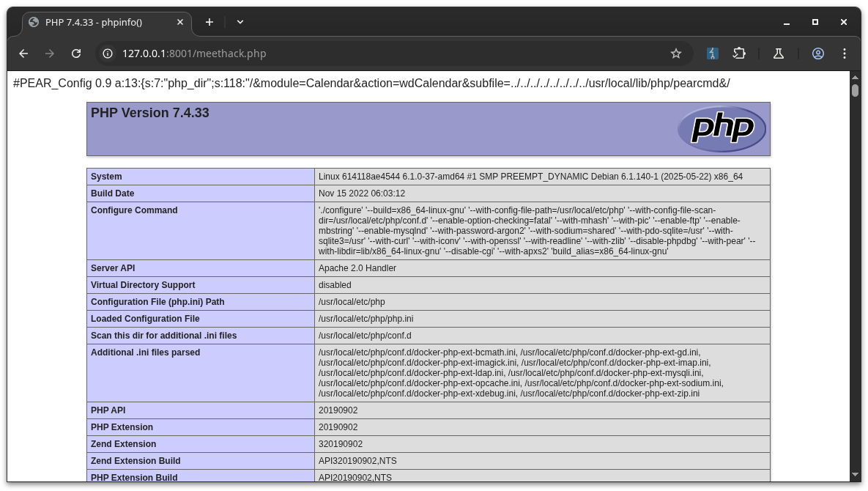Click the 'PHP API' label cell
This screenshot has height=491, width=868.
(x=201, y=410)
